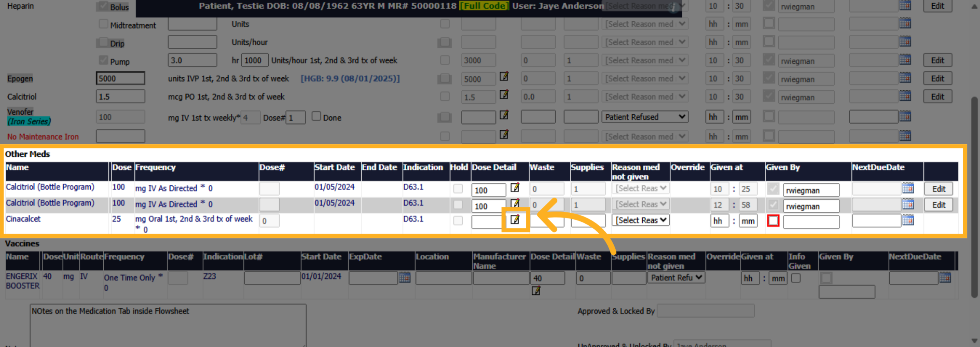The width and height of the screenshot is (980, 347).
Task: Open the calendar icon in the Pump row
Action: tap(905, 60)
